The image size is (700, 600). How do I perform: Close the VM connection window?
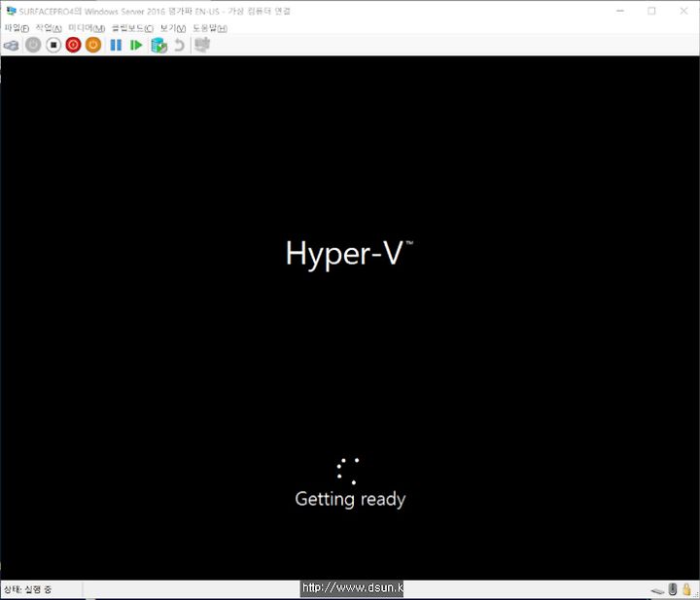click(683, 11)
